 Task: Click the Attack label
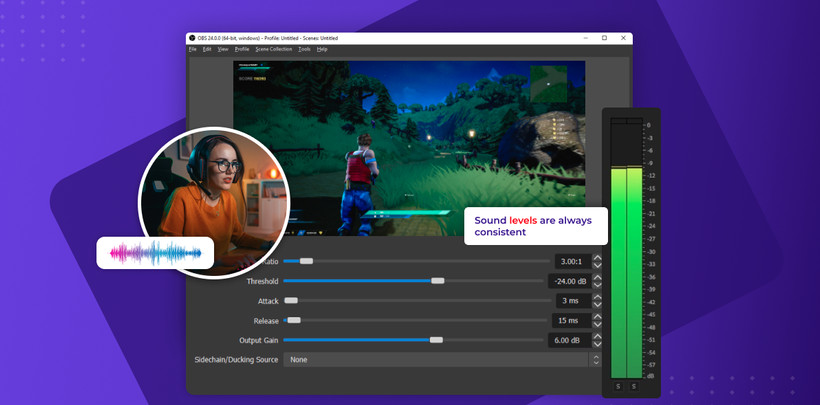pyautogui.click(x=268, y=301)
